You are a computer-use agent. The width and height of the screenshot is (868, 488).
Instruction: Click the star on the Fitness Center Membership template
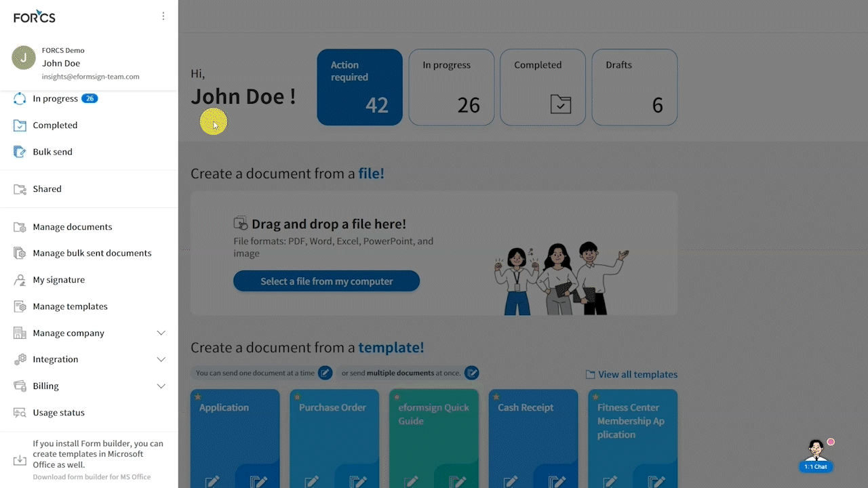pyautogui.click(x=595, y=396)
